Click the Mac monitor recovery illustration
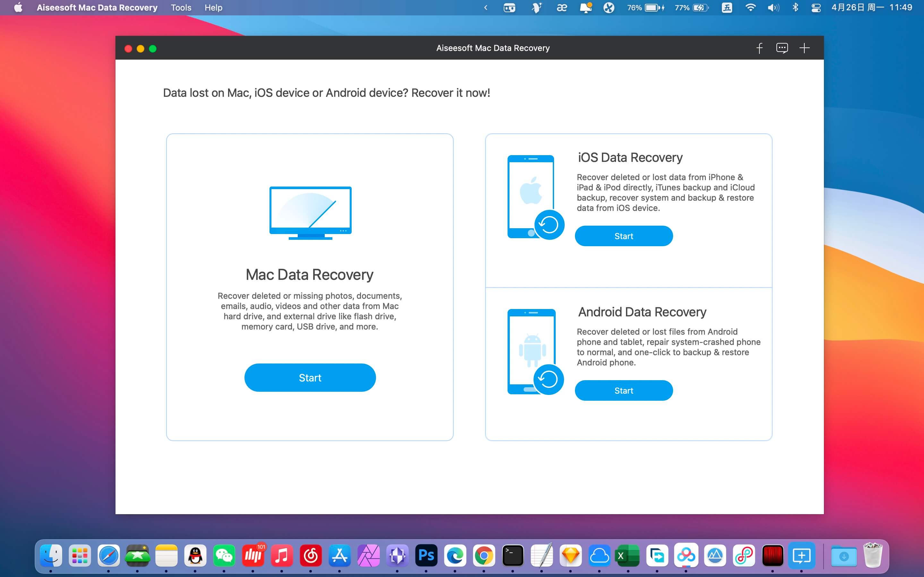This screenshot has height=577, width=924. pyautogui.click(x=310, y=213)
